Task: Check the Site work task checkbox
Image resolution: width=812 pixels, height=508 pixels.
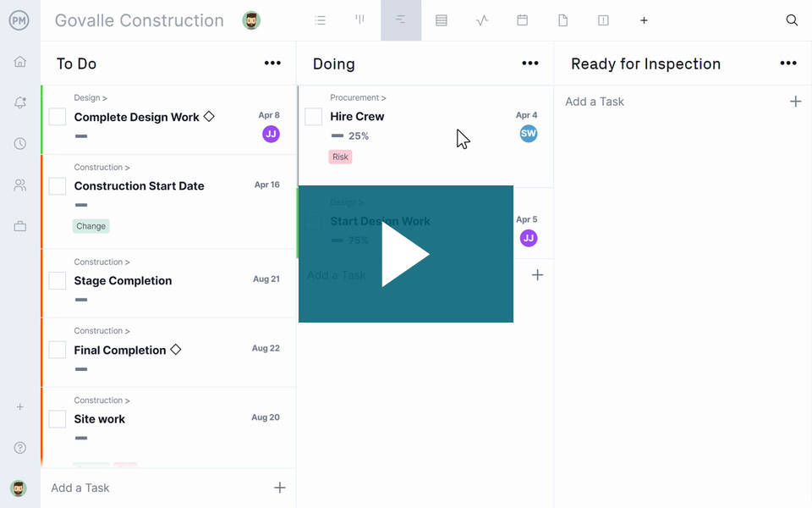Action: click(x=57, y=418)
